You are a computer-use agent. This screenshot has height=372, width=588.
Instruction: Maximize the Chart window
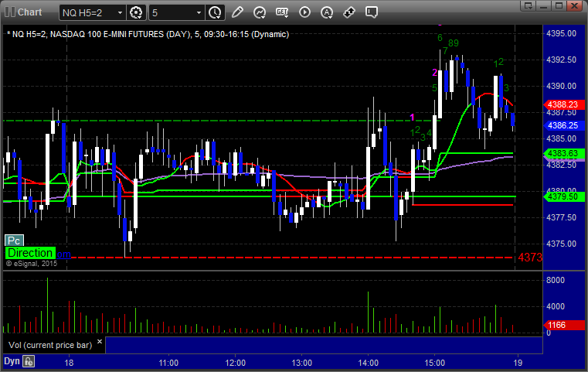click(x=559, y=5)
